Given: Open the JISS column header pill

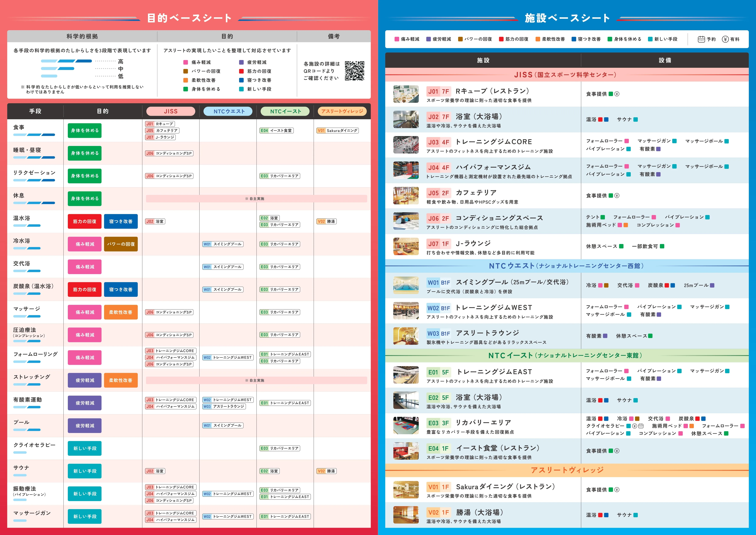Looking at the screenshot, I should pyautogui.click(x=171, y=111).
